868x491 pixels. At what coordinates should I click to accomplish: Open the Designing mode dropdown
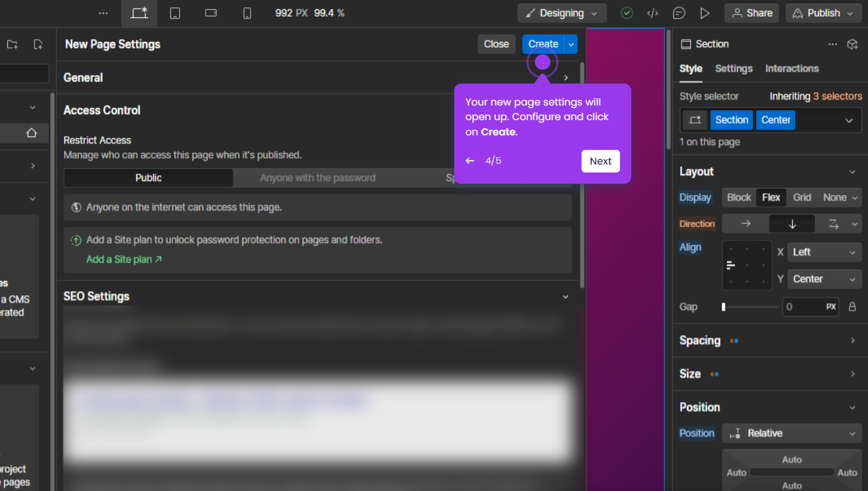tap(562, 13)
